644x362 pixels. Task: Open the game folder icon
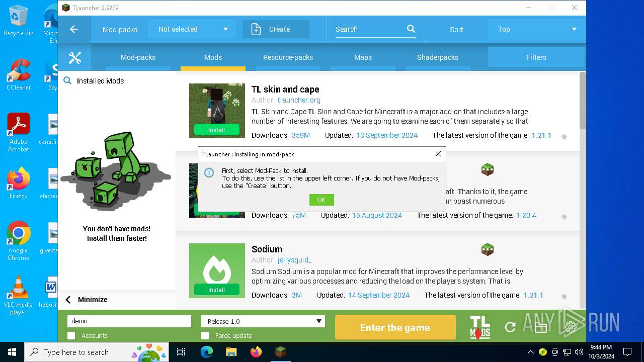540,327
